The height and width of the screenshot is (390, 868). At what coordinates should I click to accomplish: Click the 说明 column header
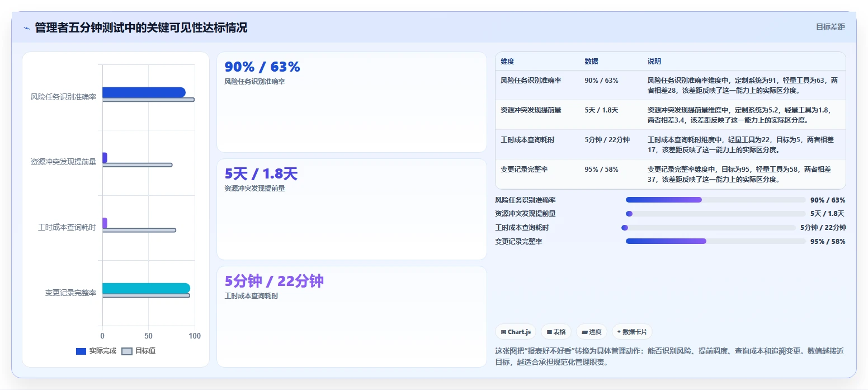[x=654, y=61]
